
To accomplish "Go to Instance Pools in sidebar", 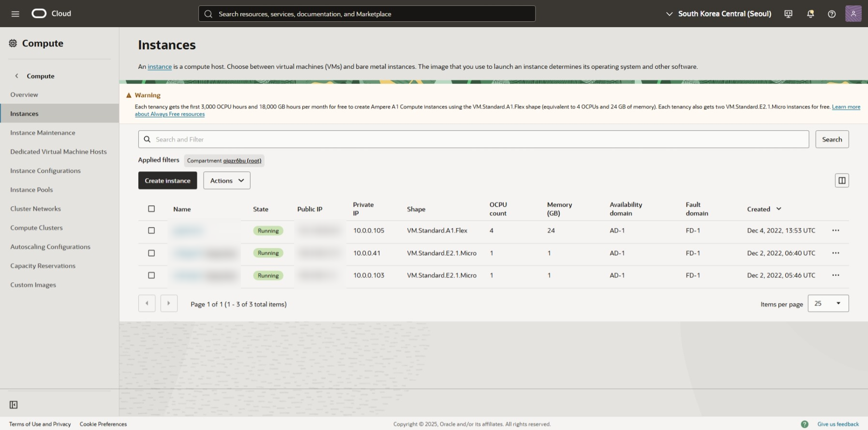I will pyautogui.click(x=31, y=190).
